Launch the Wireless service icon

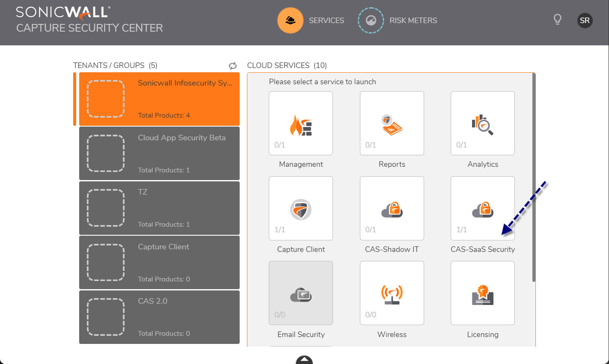392,293
